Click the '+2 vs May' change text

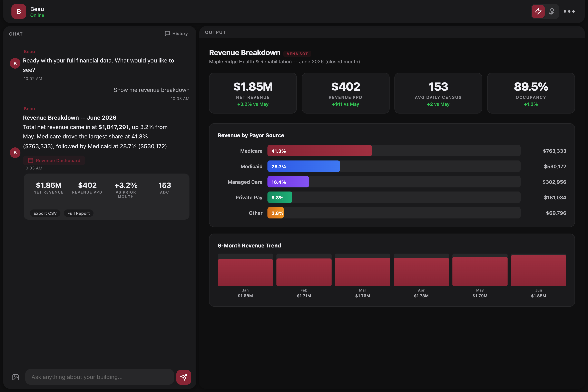click(438, 104)
